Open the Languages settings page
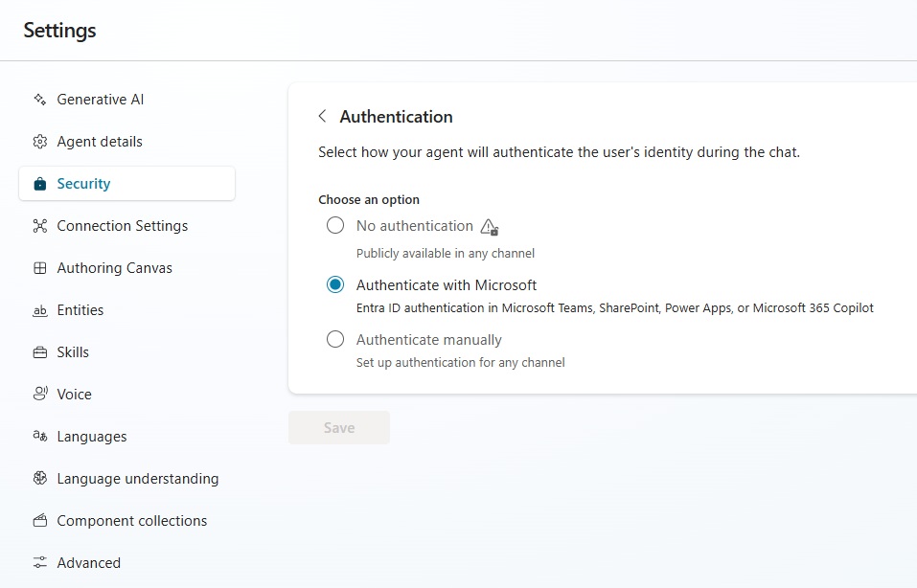The width and height of the screenshot is (917, 588). pyautogui.click(x=91, y=437)
